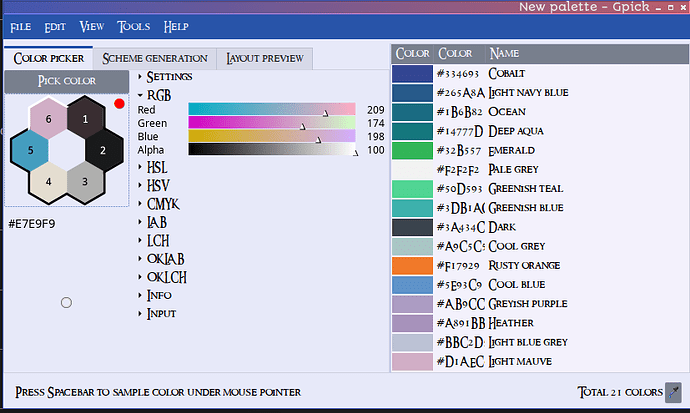
Task: Click the red indicator dot
Action: (119, 103)
